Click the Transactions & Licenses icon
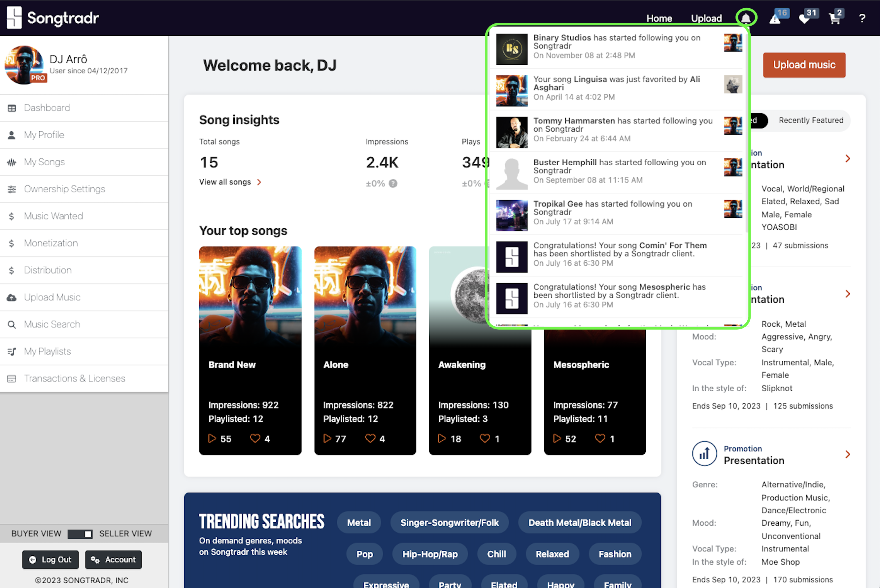The height and width of the screenshot is (588, 880). coord(12,379)
